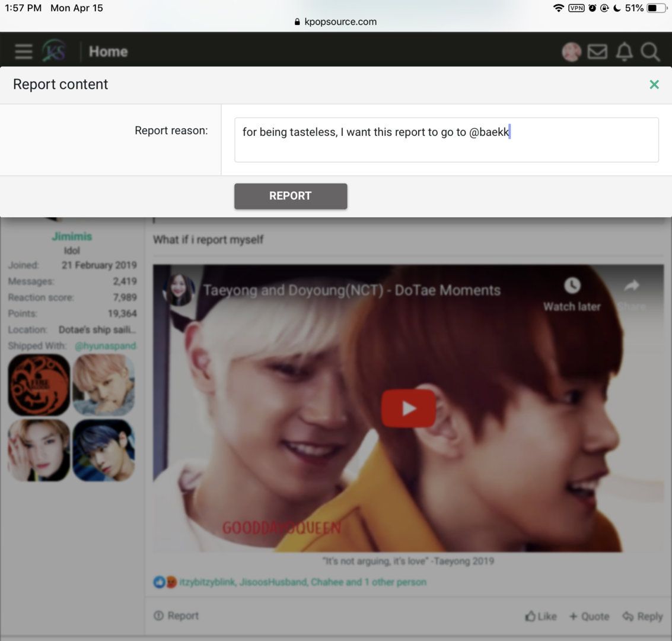This screenshot has width=672, height=641.
Task: Reply to the post
Action: (642, 616)
